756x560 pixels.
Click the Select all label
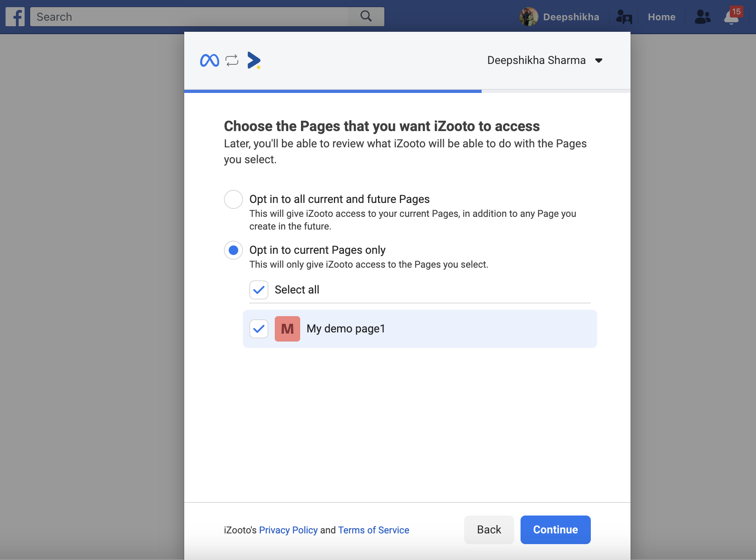point(297,290)
